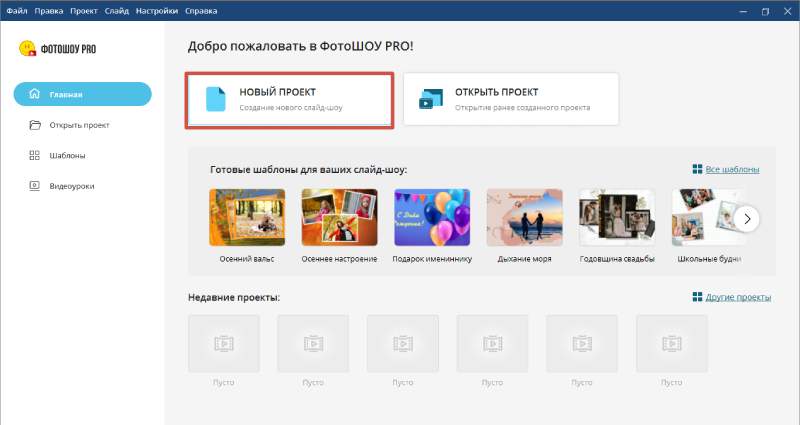Open the Правка menu
Screen dimensions: 800x425
tap(48, 11)
